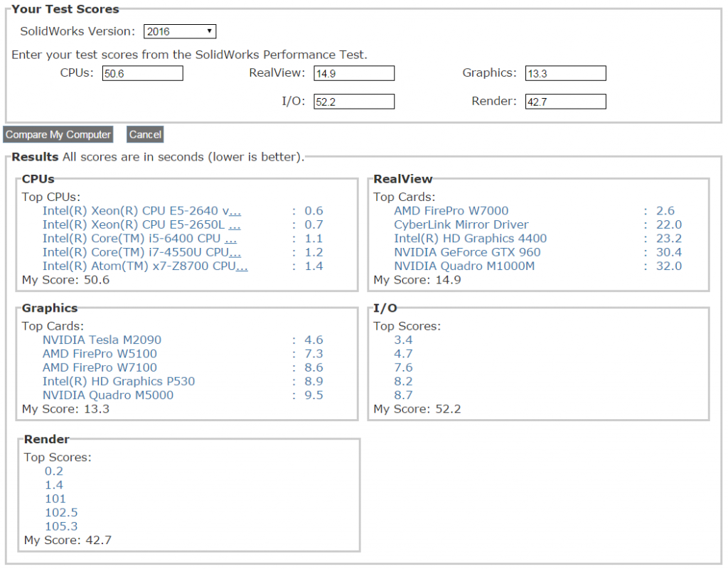Click the I/O top score 4.7
728x569 pixels.
[404, 354]
